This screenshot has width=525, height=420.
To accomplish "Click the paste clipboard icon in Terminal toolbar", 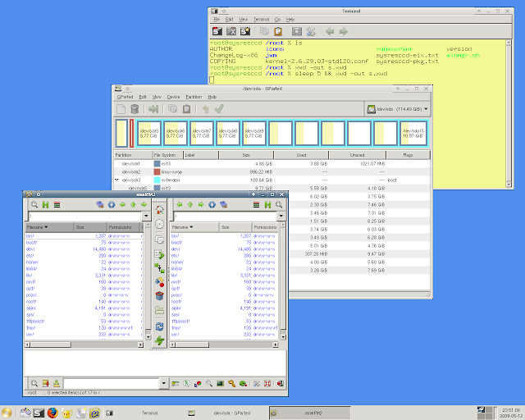I will point(278,31).
